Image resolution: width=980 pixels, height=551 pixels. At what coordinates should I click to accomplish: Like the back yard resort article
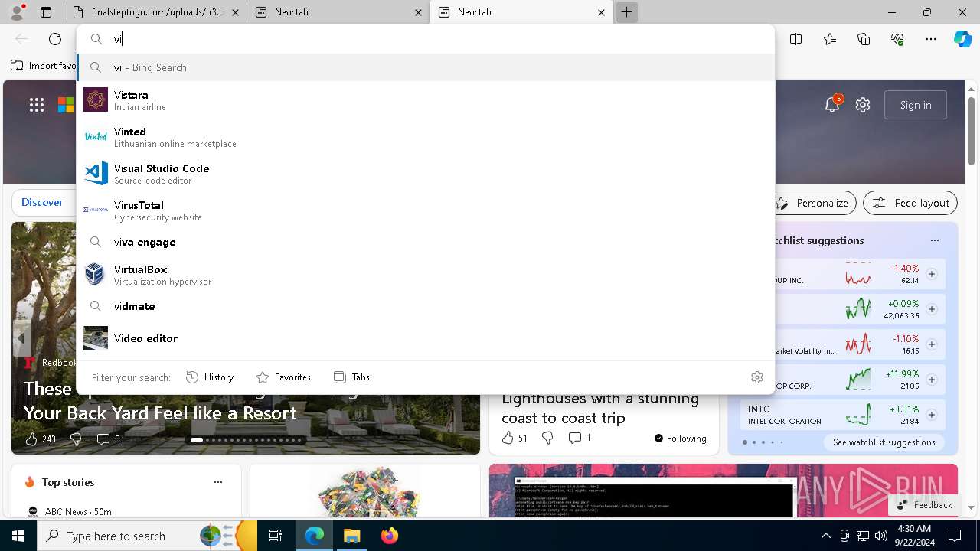click(x=41, y=439)
